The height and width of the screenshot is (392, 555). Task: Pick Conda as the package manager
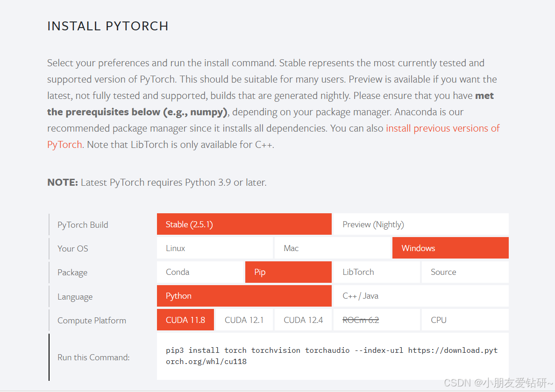200,272
